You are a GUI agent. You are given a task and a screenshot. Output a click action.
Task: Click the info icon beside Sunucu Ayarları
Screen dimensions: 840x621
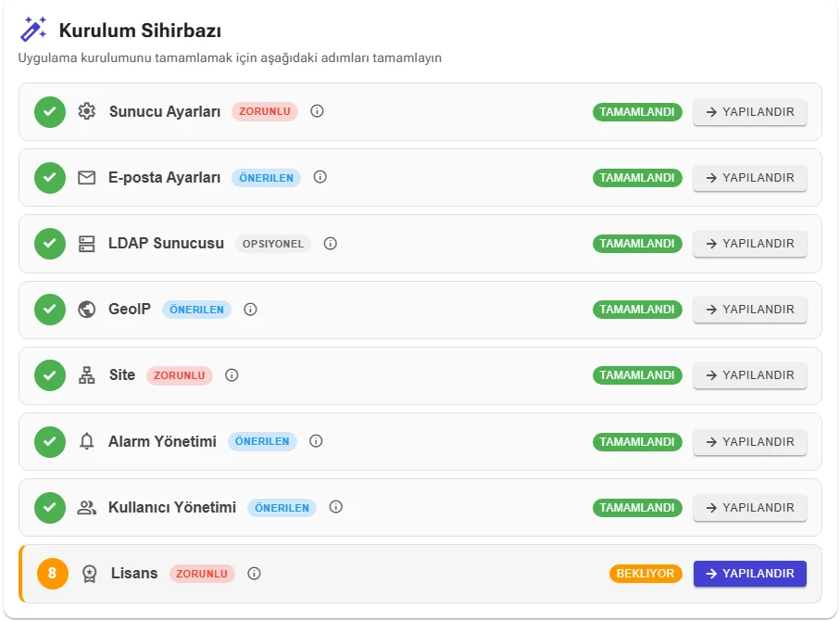point(317,111)
